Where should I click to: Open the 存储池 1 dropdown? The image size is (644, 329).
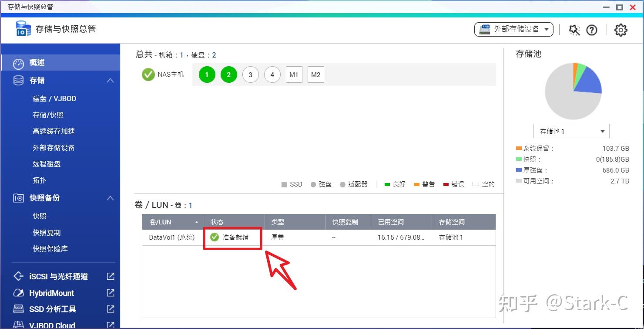tap(571, 131)
